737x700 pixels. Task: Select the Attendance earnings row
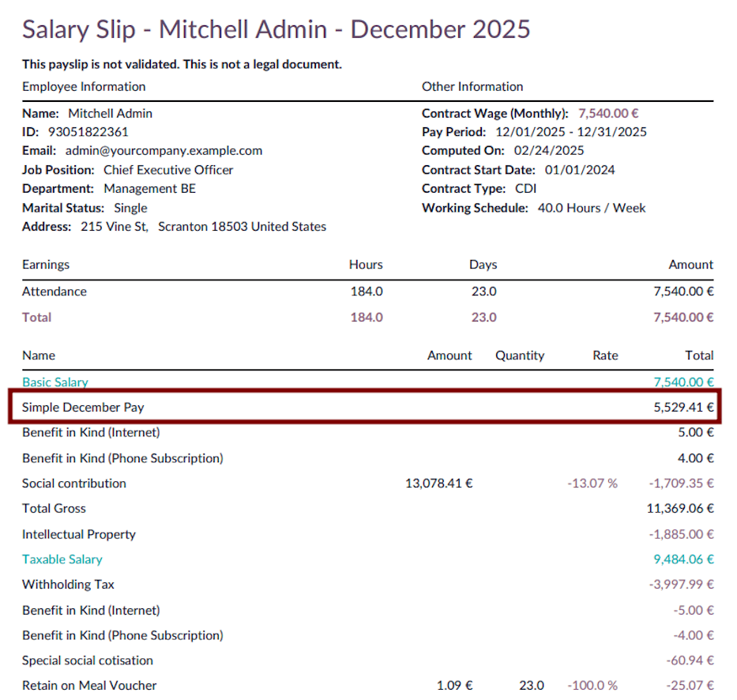(x=54, y=292)
